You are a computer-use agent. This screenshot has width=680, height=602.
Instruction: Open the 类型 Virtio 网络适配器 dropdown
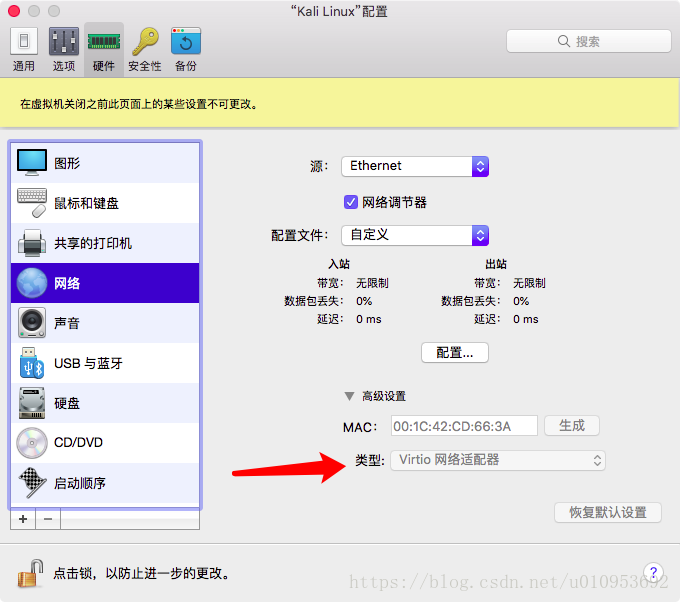pyautogui.click(x=498, y=460)
